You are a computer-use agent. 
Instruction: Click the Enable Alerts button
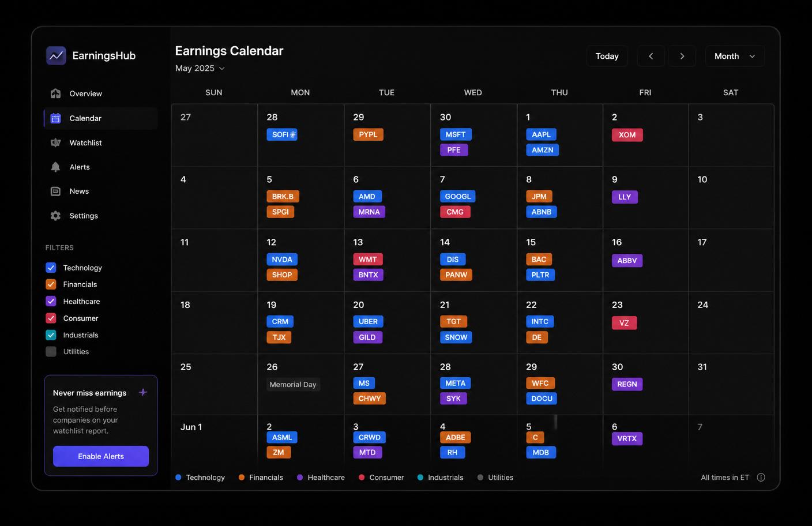click(101, 456)
